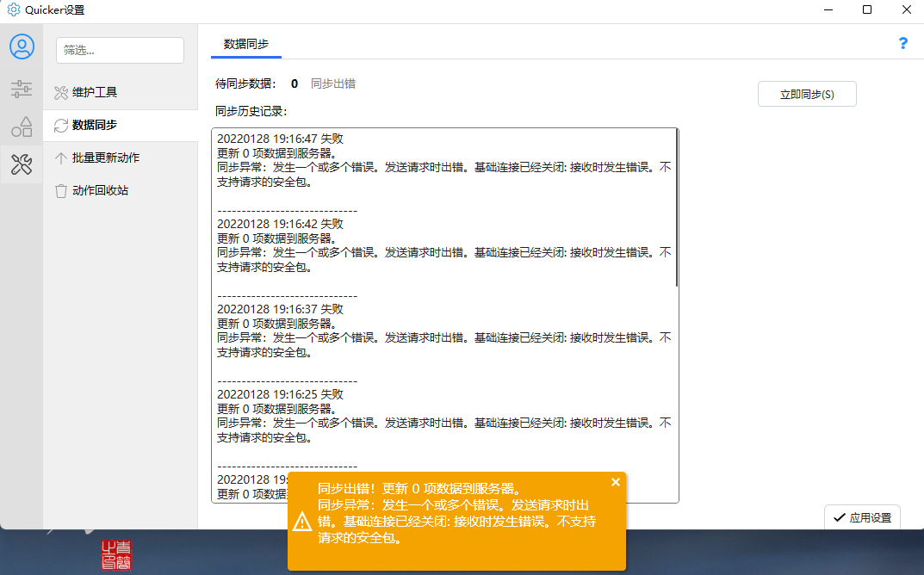Open the sliders settings sidebar icon
The image size is (924, 575).
tap(22, 89)
